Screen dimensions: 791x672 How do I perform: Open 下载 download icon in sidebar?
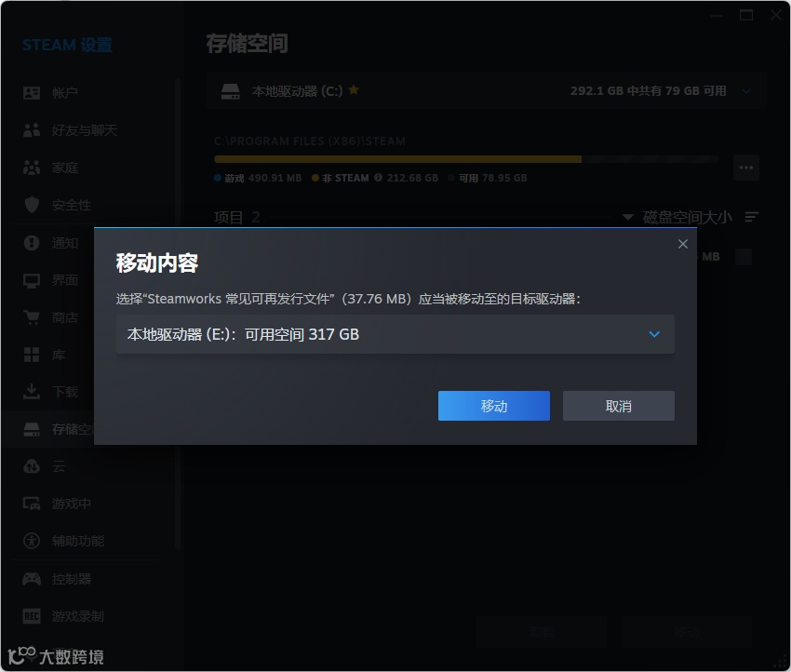click(x=32, y=392)
